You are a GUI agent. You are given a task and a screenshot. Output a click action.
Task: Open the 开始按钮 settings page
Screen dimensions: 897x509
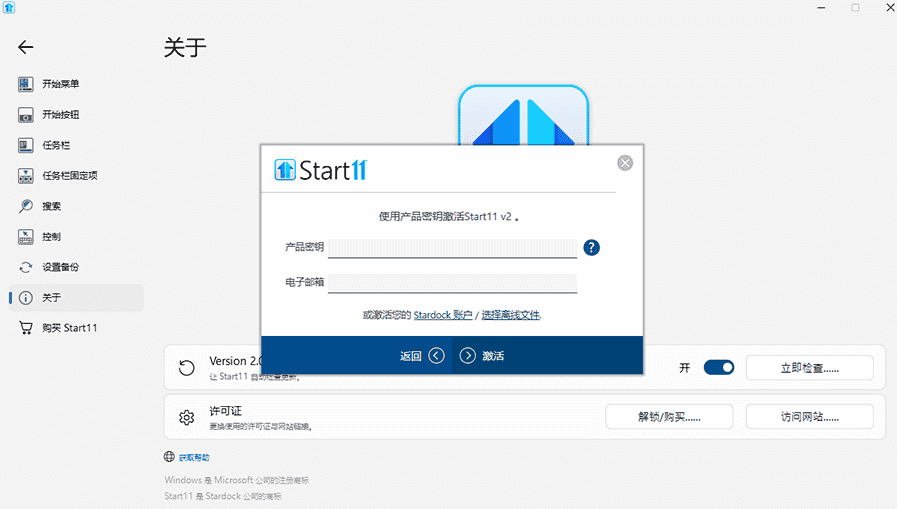77,115
